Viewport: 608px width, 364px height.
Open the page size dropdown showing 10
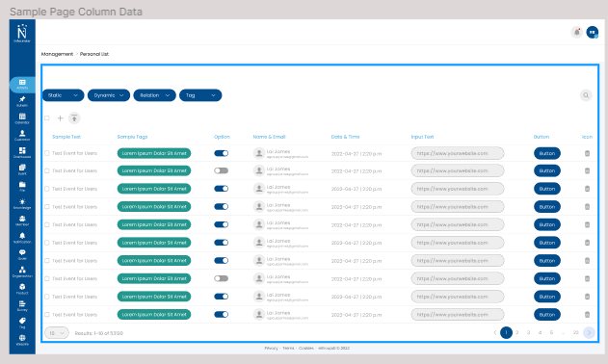pos(57,333)
